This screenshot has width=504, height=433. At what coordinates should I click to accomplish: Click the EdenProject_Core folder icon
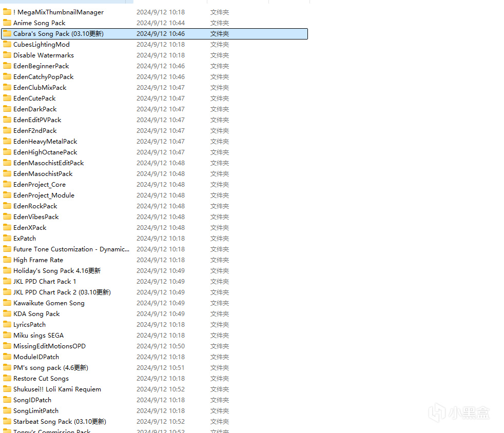[7, 184]
